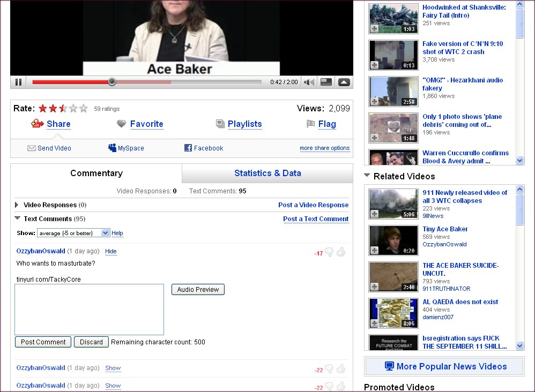
Task: Click the Flag icon
Action: [310, 124]
